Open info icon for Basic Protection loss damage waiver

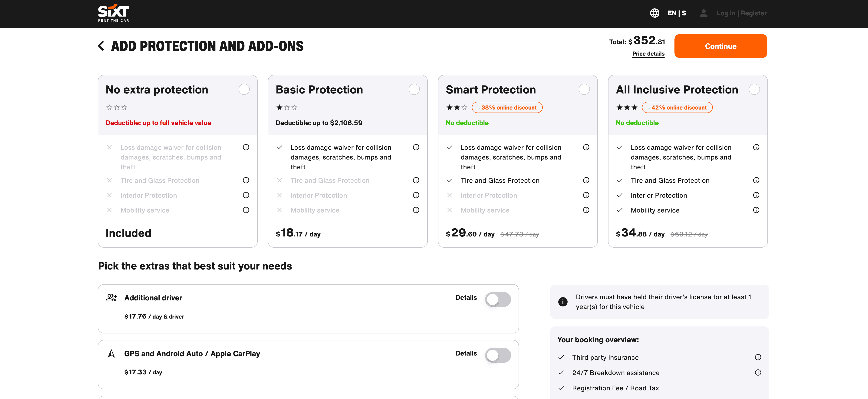pos(416,147)
